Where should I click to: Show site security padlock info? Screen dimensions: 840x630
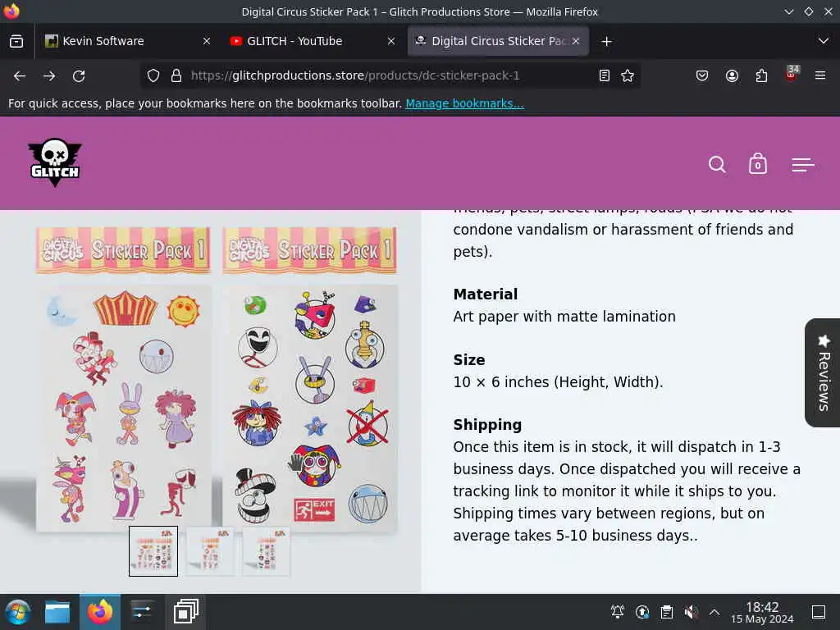click(x=176, y=75)
